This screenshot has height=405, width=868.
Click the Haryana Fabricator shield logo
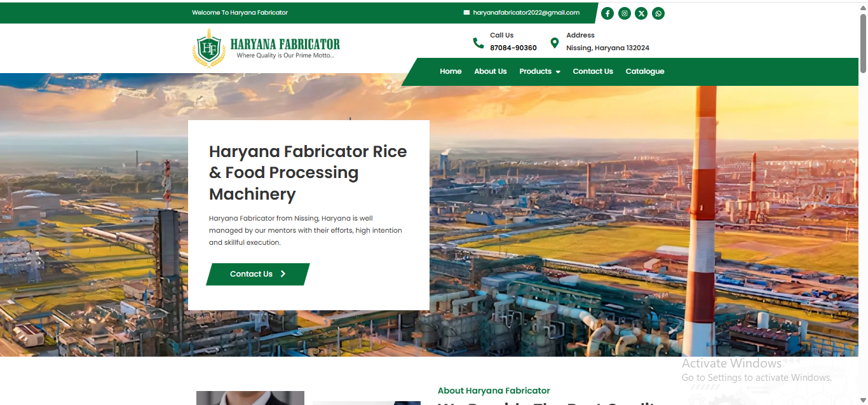[x=208, y=48]
